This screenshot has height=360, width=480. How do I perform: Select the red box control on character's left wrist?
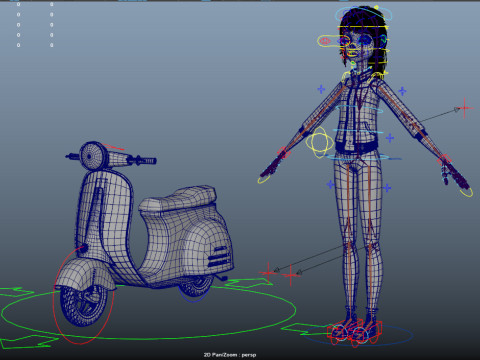point(283,152)
